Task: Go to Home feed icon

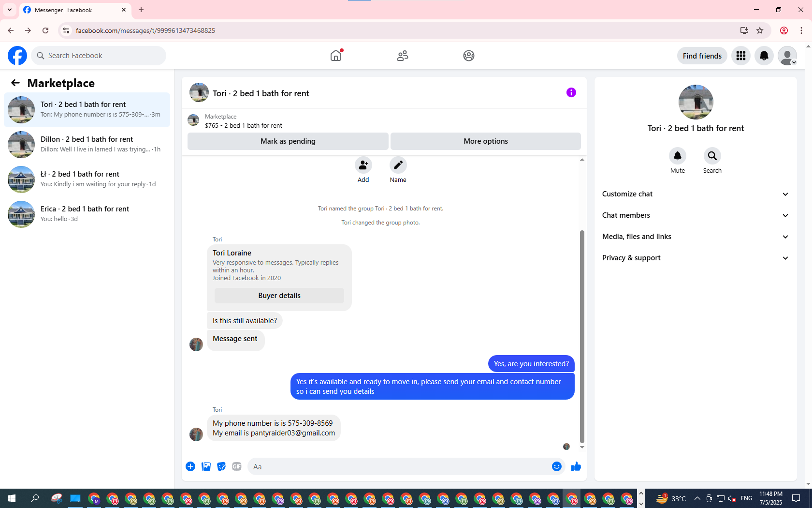Action: coord(336,56)
